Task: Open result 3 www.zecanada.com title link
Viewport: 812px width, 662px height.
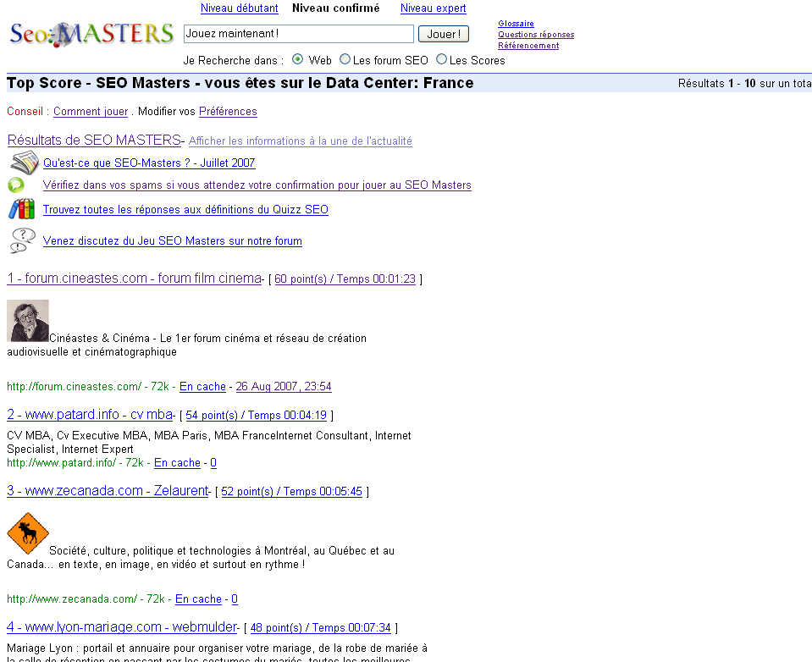Action: (x=108, y=491)
